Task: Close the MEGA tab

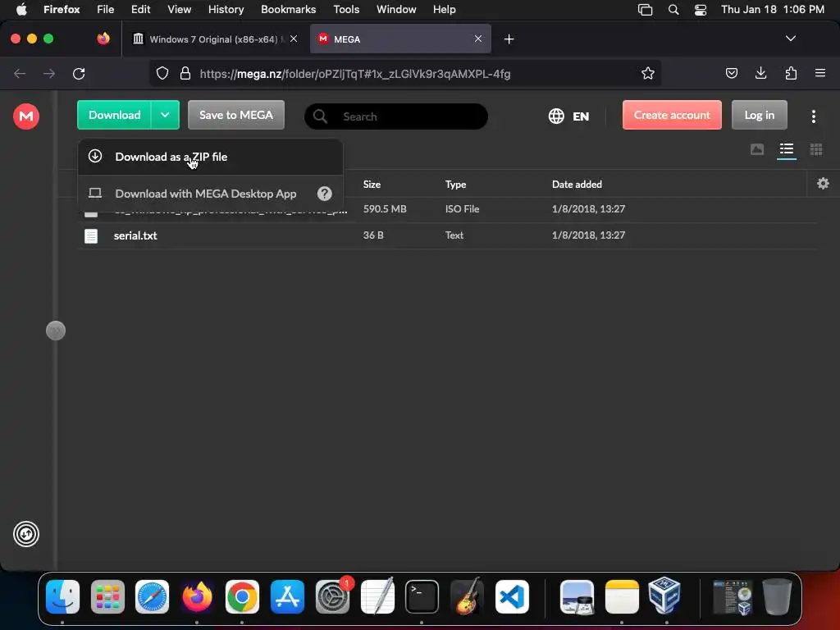Action: pos(478,39)
